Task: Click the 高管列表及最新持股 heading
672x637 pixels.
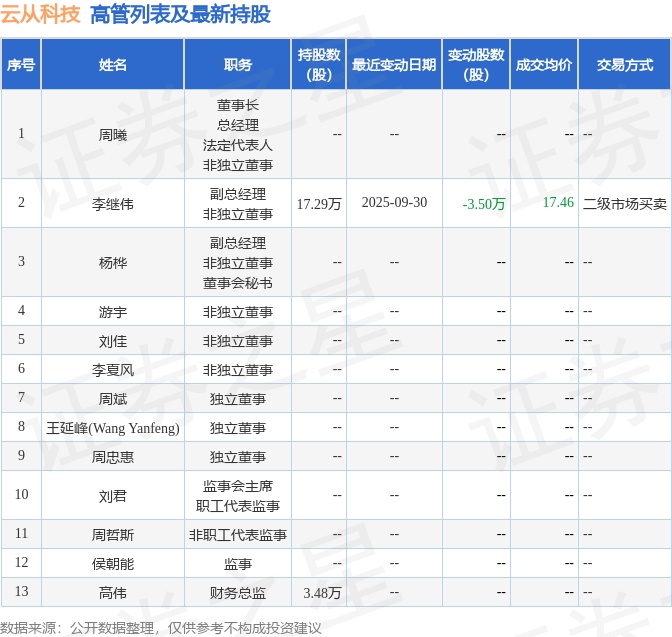Action: [x=180, y=14]
